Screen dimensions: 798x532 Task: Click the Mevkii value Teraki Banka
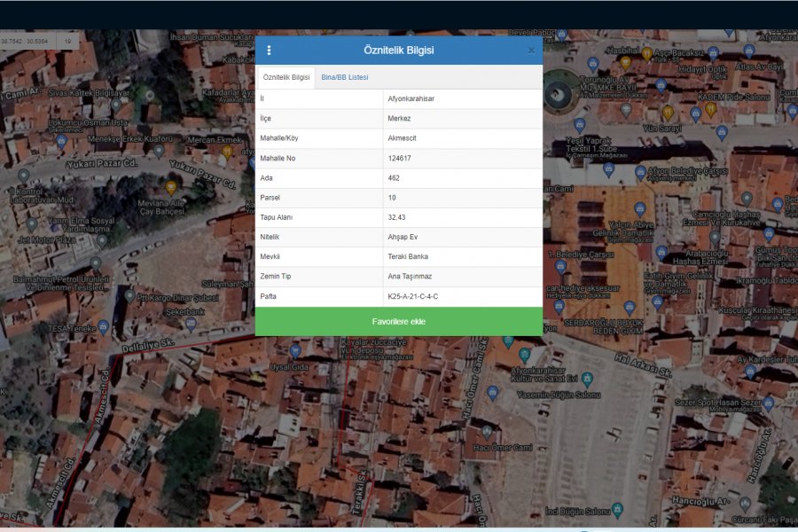[408, 256]
